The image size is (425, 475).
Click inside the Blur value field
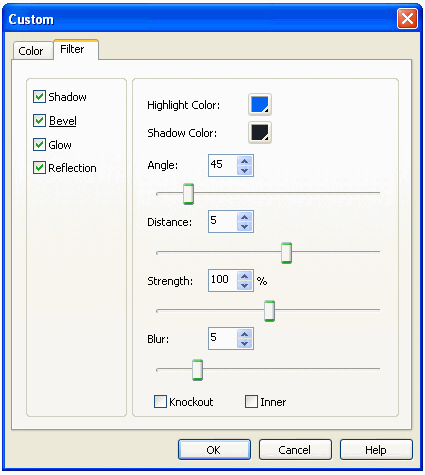223,338
